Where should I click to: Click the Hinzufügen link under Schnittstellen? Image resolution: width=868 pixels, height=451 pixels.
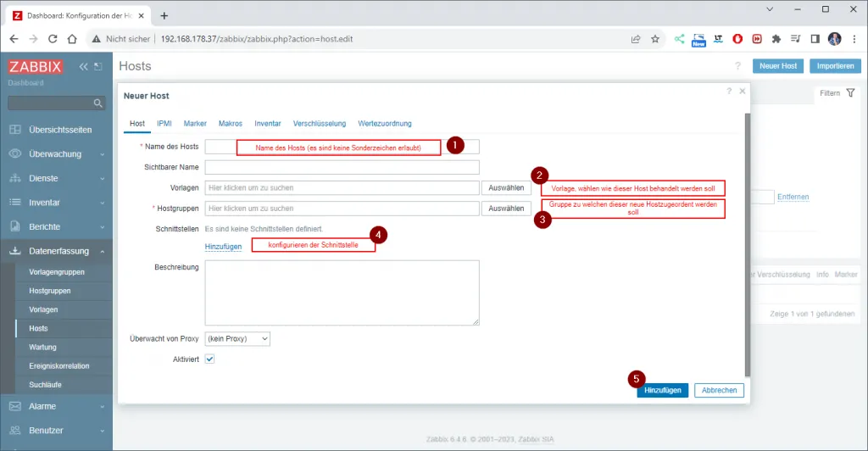point(223,246)
